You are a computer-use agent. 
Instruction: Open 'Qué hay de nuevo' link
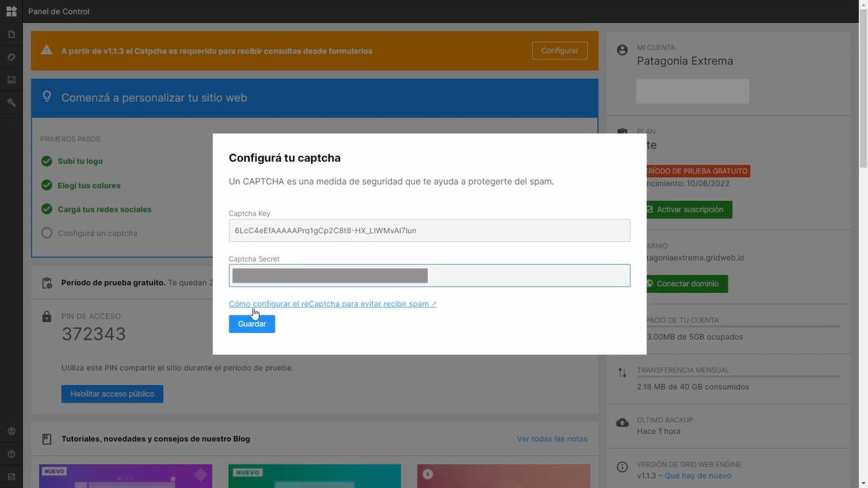[698, 476]
